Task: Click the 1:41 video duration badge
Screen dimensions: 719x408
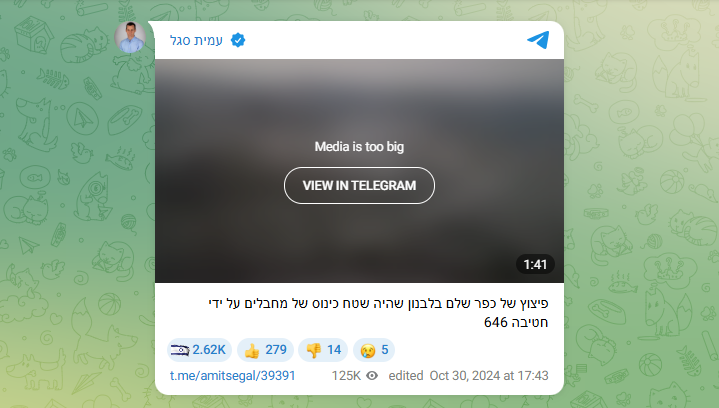Action: pyautogui.click(x=535, y=265)
